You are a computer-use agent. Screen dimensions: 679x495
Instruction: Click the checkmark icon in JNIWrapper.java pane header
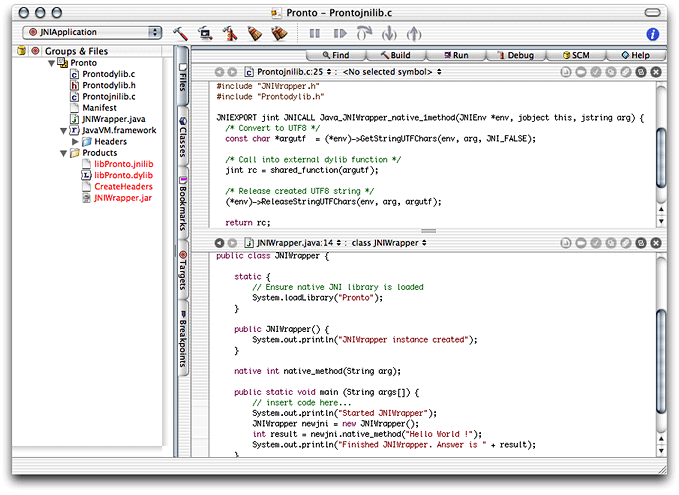point(596,243)
